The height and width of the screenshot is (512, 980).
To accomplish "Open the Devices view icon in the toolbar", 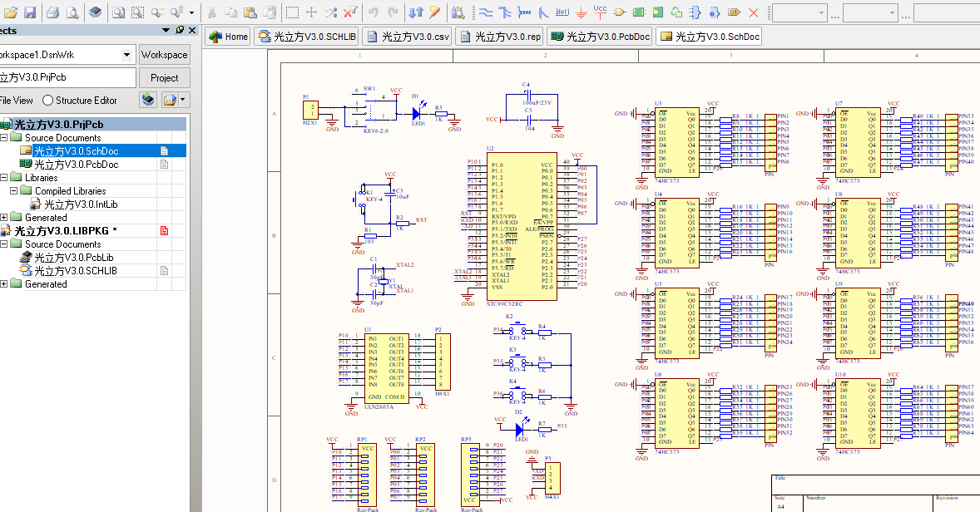I will tap(95, 12).
